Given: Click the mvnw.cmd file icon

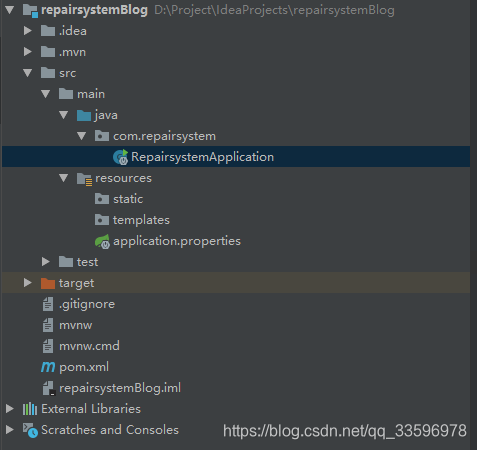Looking at the screenshot, I should coord(48,346).
